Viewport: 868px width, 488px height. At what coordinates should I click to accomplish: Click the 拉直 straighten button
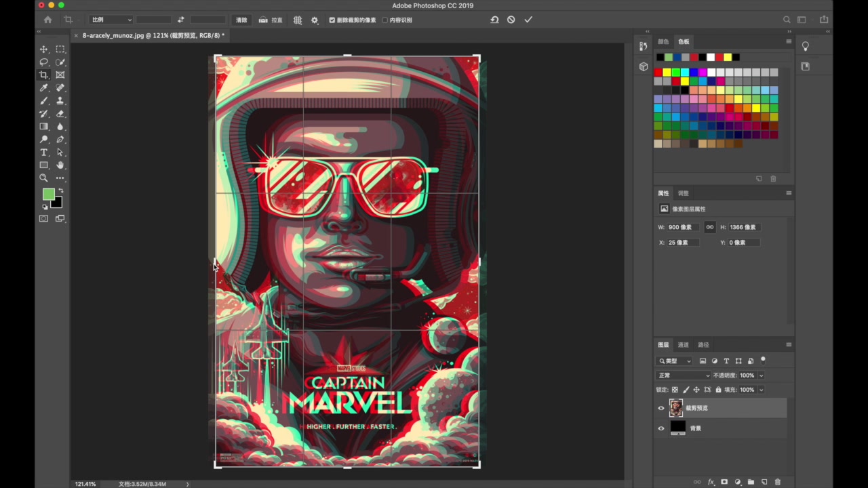click(271, 20)
